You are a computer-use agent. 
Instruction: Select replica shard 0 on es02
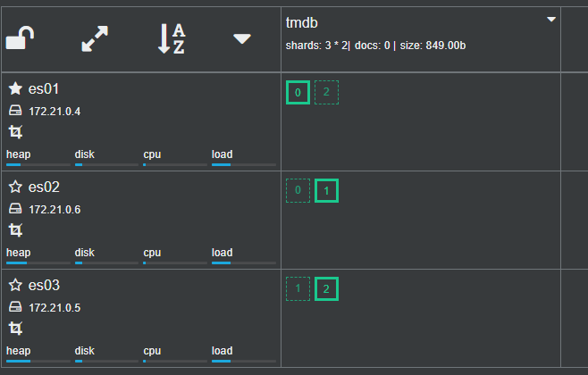(298, 190)
